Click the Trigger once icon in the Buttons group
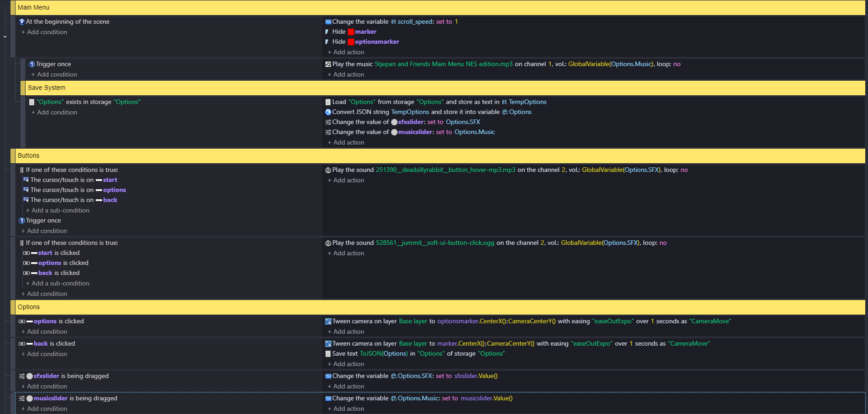This screenshot has width=868, height=414. [x=22, y=221]
